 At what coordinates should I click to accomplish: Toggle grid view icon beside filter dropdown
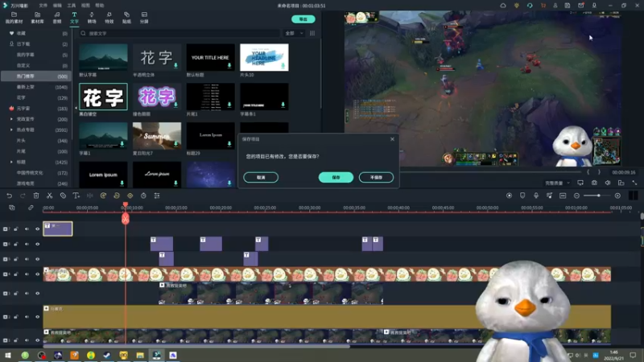(x=312, y=33)
